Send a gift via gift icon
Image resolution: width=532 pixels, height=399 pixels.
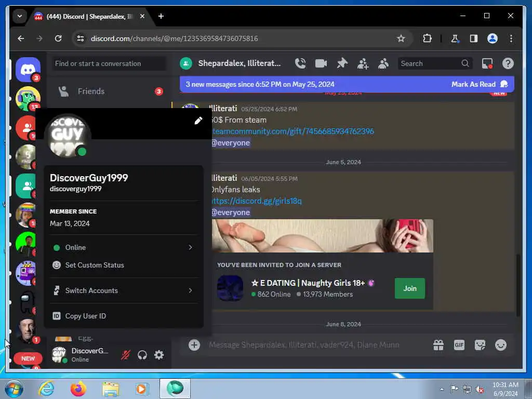[438, 345]
